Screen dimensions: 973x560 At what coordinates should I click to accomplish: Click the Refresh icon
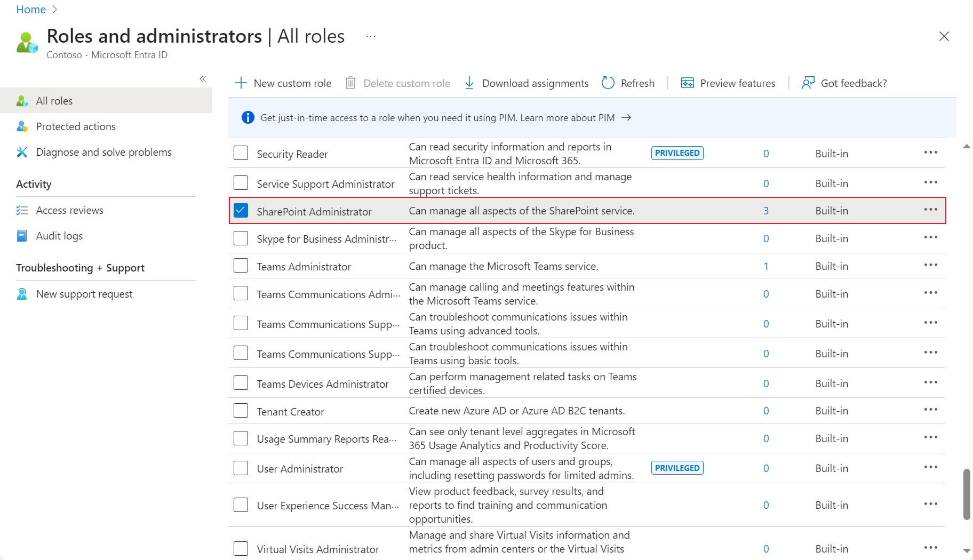point(608,83)
